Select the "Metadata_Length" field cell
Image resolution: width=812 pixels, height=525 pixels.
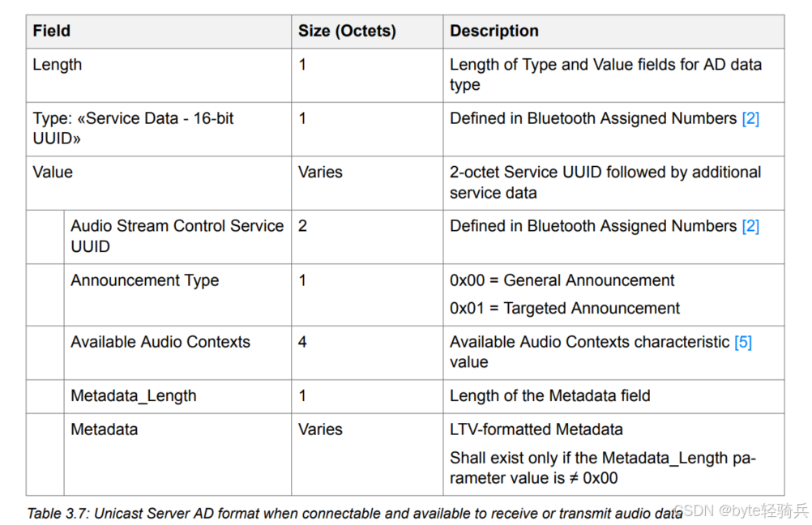pyautogui.click(x=133, y=396)
